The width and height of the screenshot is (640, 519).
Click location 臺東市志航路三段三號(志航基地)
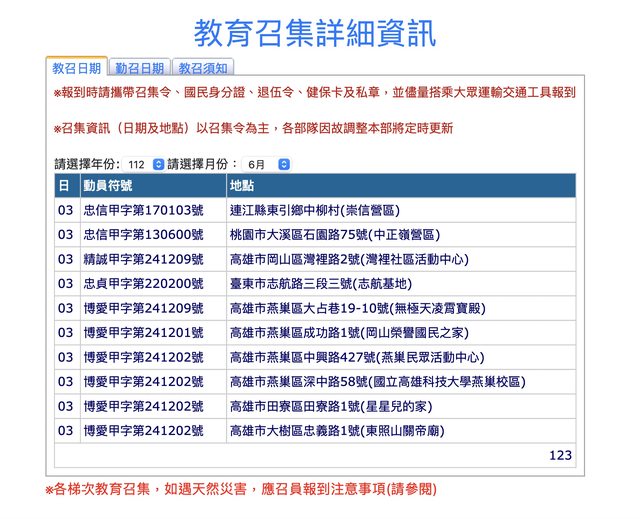pyautogui.click(x=318, y=284)
